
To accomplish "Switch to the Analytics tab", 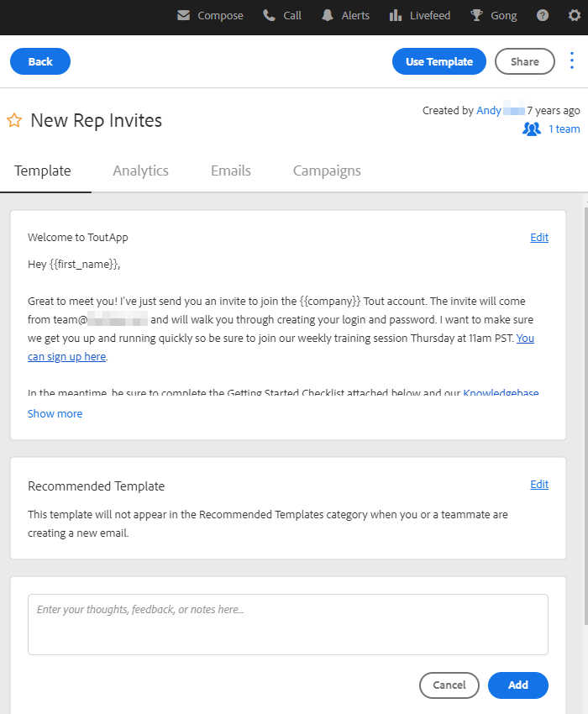I will coord(141,171).
